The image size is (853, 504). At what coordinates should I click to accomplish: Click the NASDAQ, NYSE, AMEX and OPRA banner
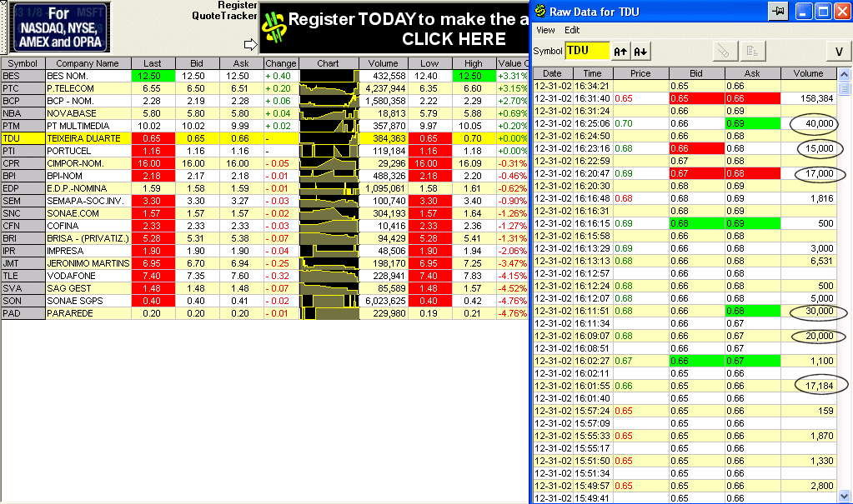click(x=60, y=27)
